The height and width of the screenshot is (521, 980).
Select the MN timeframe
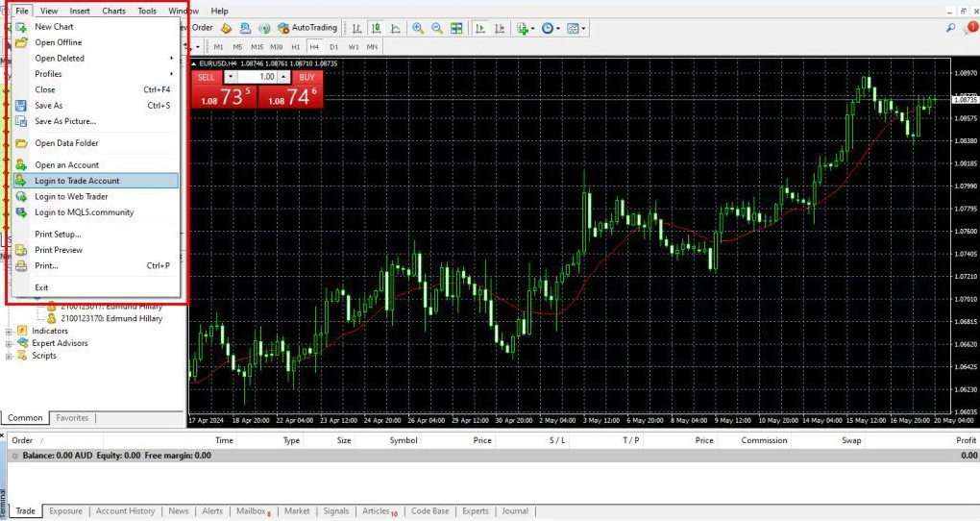click(x=373, y=47)
